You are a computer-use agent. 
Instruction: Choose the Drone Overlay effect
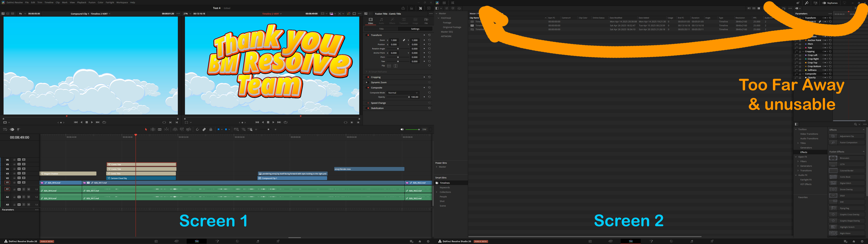pos(847,189)
